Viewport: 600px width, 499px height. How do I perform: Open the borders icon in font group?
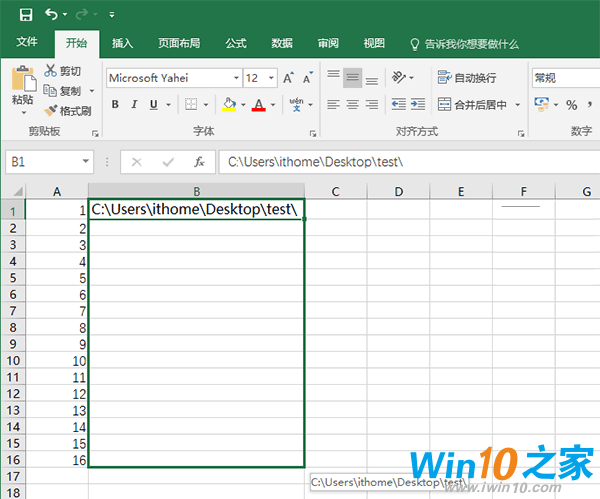coord(191,104)
